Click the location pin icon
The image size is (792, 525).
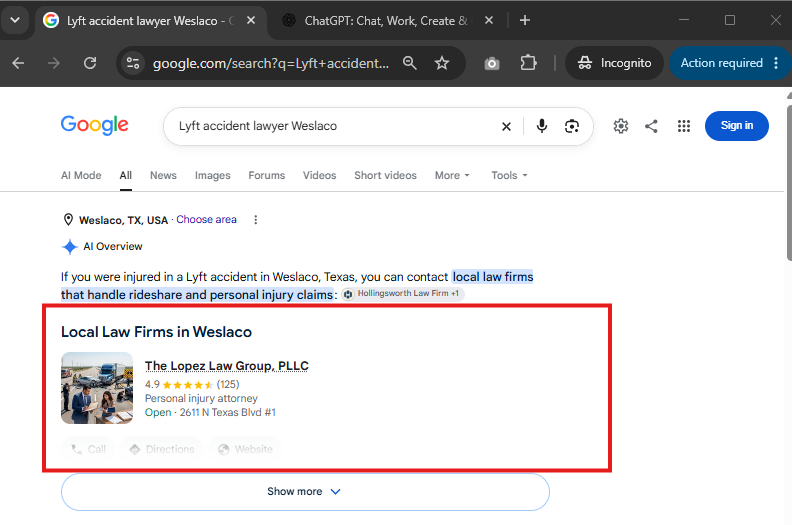pos(68,220)
